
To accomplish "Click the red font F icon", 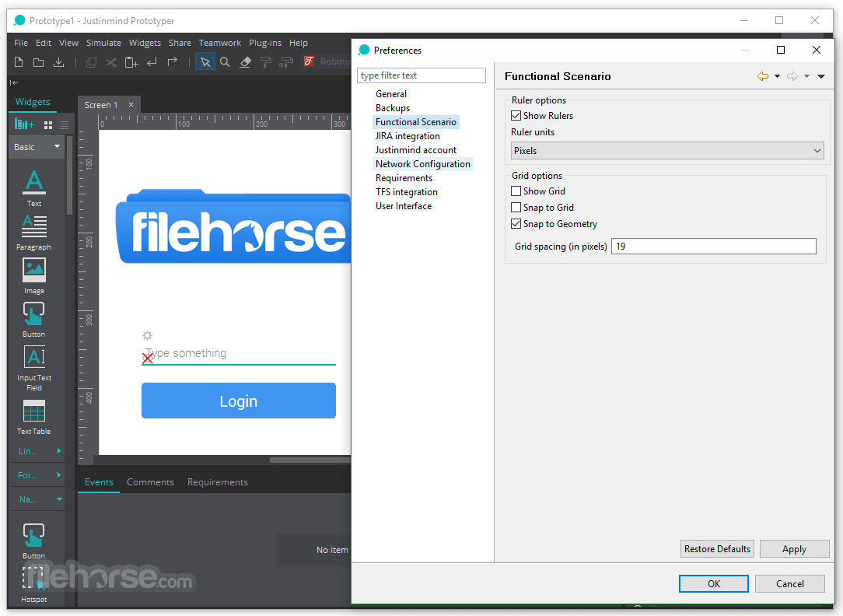I will point(309,61).
